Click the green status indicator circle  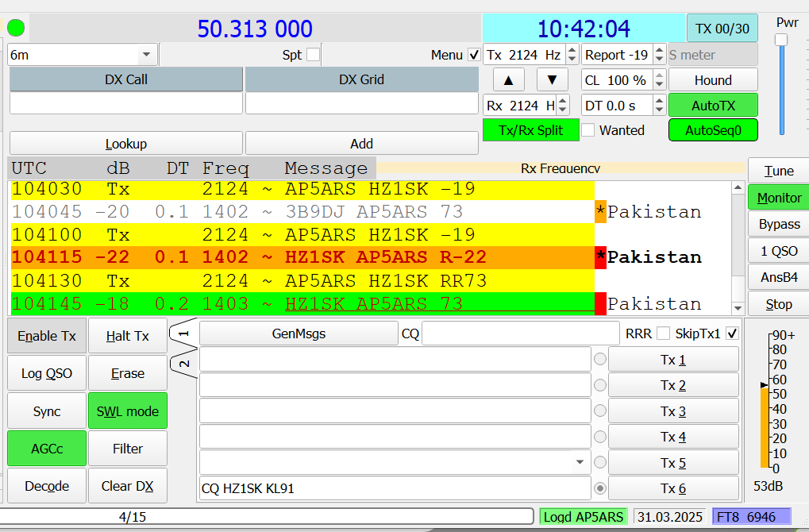(15, 27)
